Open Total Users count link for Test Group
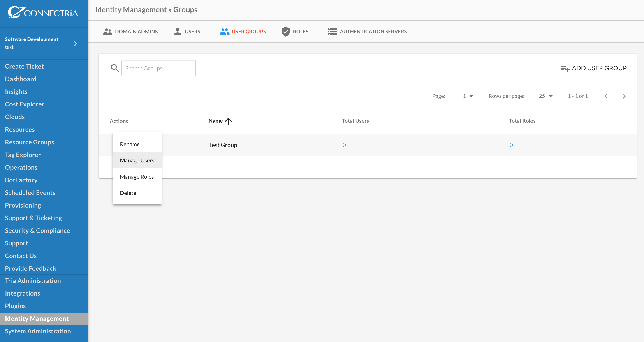644x342 pixels. pos(344,145)
